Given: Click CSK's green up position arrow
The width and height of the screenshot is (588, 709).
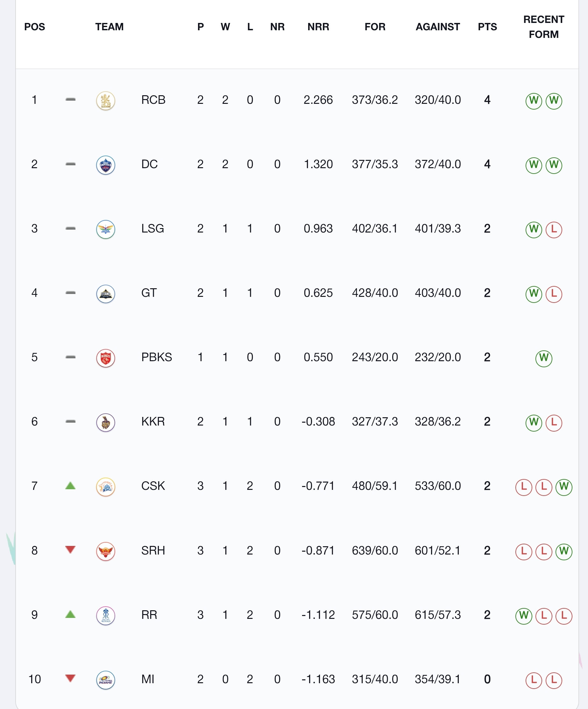Looking at the screenshot, I should coord(70,486).
